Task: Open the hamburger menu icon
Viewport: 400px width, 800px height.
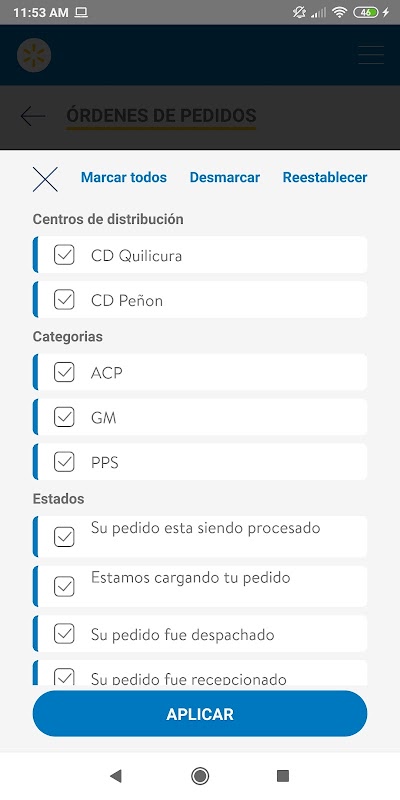Action: pos(371,55)
